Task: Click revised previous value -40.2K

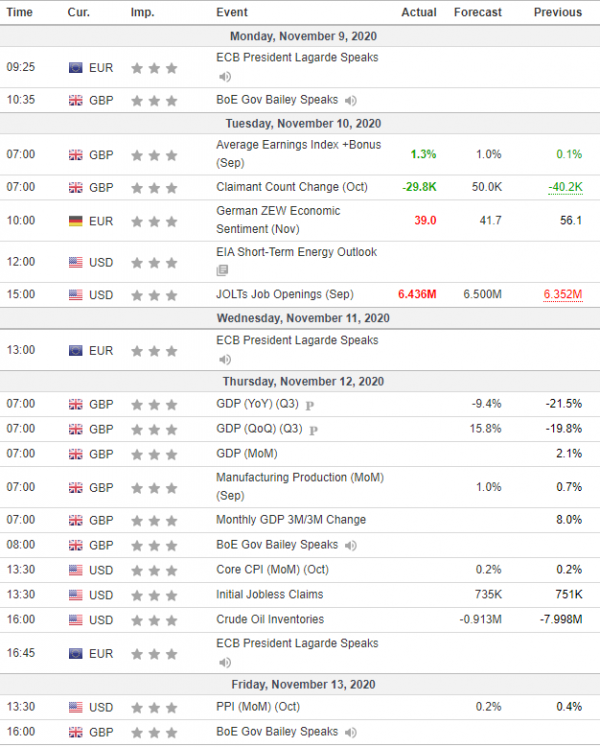Action: [565, 187]
